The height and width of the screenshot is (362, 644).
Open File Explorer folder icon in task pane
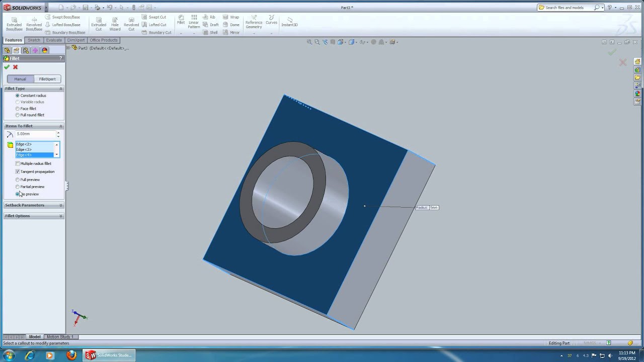637,77
